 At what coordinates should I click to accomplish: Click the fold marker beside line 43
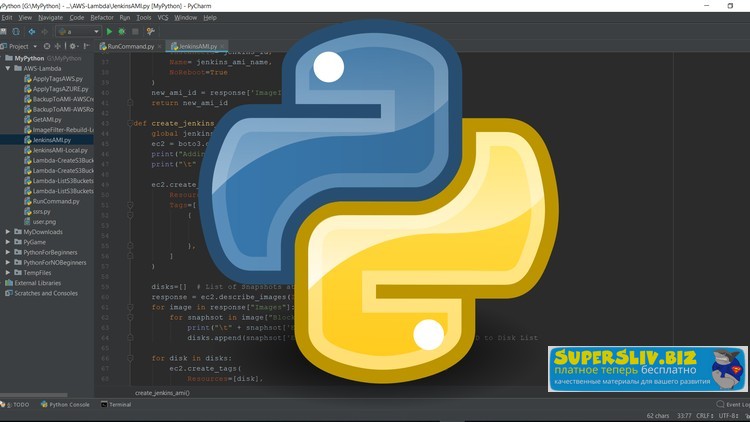[130, 123]
